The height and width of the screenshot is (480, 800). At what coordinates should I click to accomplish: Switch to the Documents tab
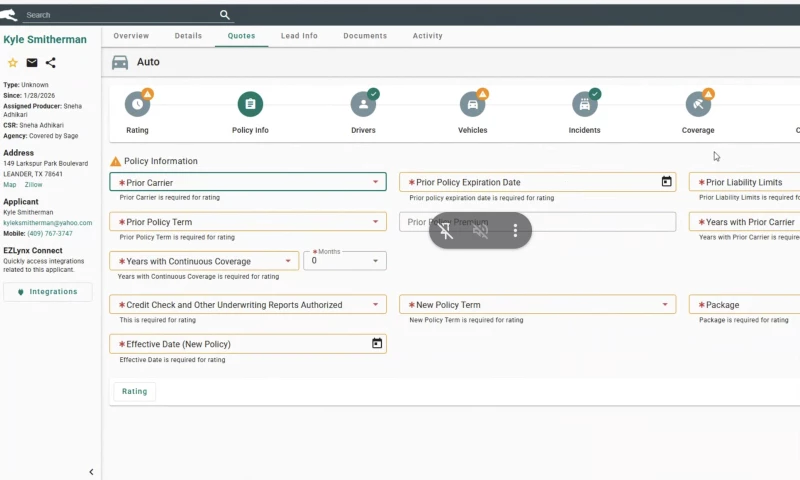tap(365, 36)
